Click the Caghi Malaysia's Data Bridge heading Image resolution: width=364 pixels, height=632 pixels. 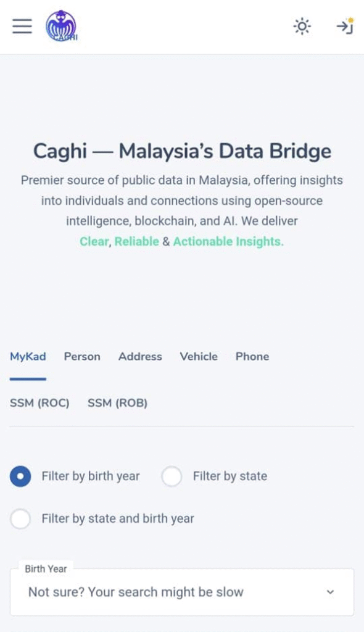(182, 151)
